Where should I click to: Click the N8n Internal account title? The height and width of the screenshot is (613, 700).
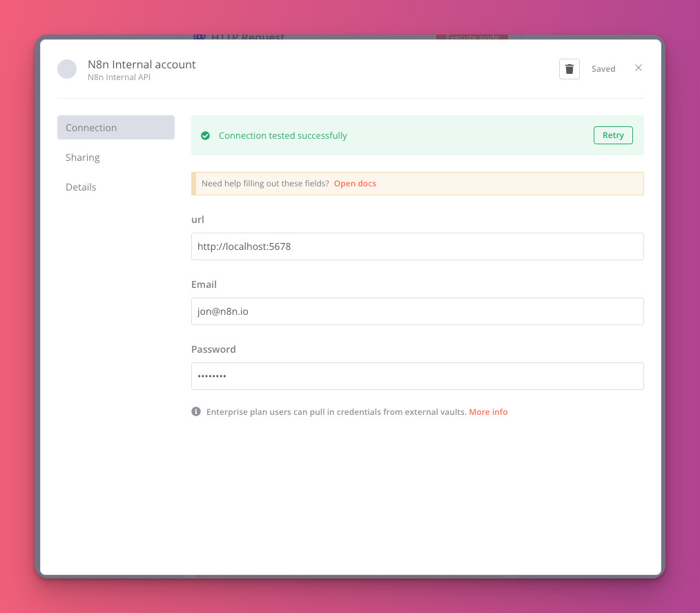tap(142, 64)
